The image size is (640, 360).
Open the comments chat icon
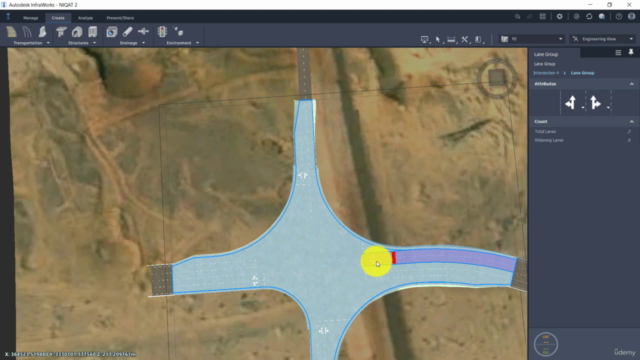click(x=518, y=17)
